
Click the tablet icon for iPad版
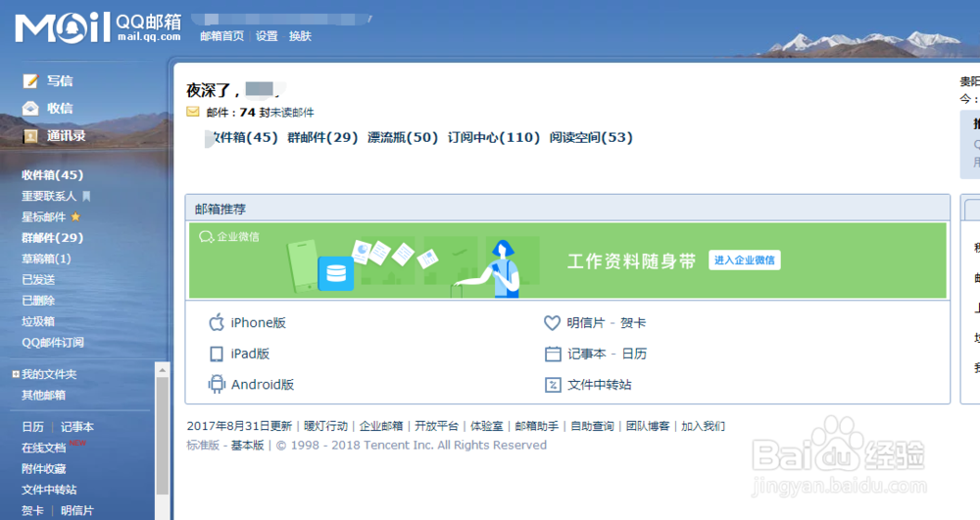[217, 354]
